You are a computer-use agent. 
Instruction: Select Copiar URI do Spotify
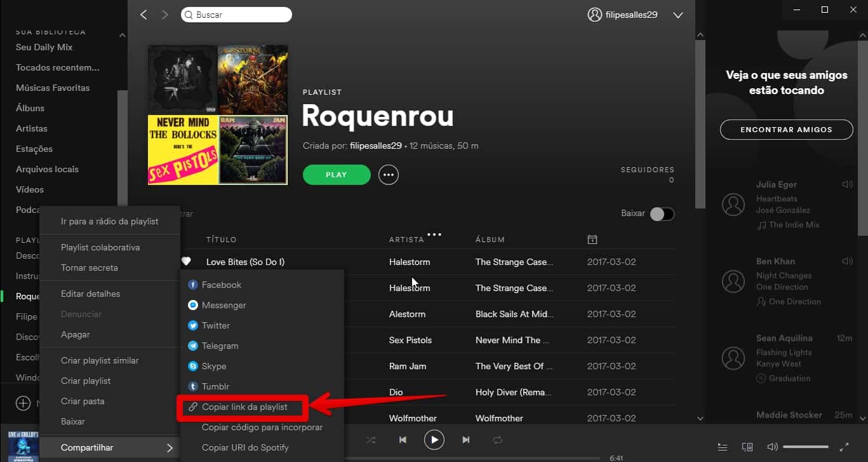245,447
